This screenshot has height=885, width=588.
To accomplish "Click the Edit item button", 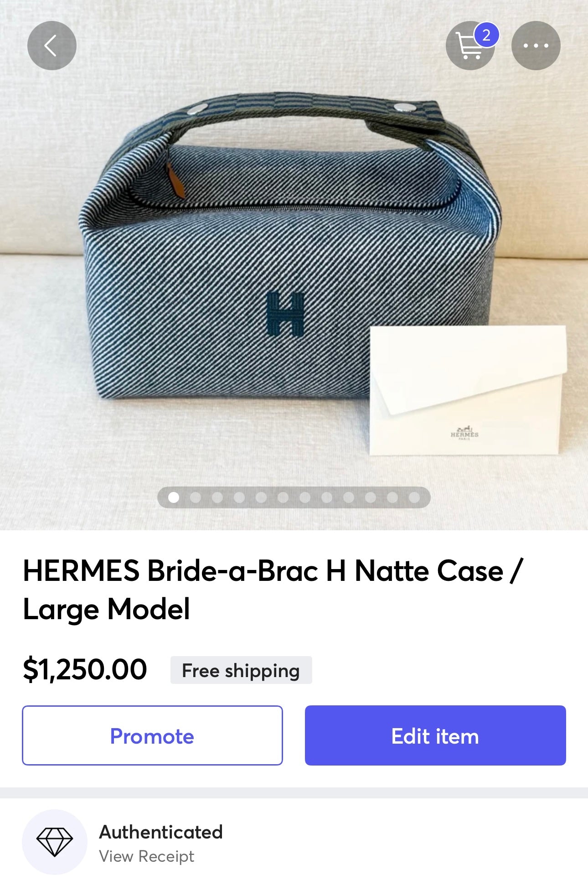I will tap(435, 735).
